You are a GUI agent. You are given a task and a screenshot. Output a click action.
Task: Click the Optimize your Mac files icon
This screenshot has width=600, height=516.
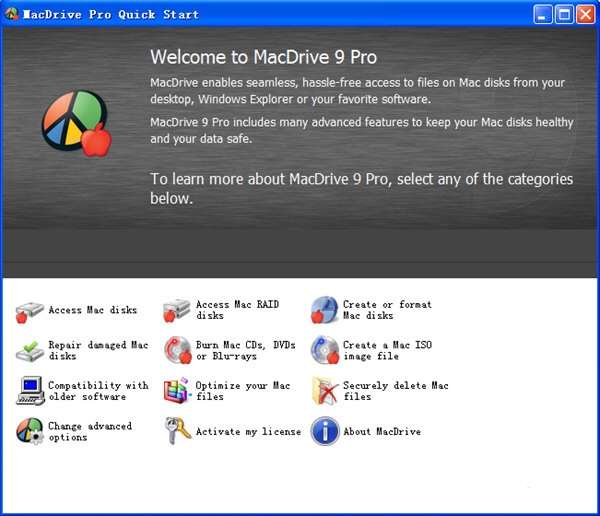click(x=178, y=390)
